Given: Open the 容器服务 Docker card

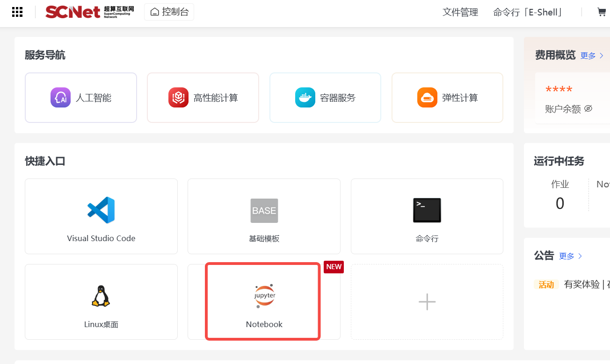Looking at the screenshot, I should coord(325,98).
